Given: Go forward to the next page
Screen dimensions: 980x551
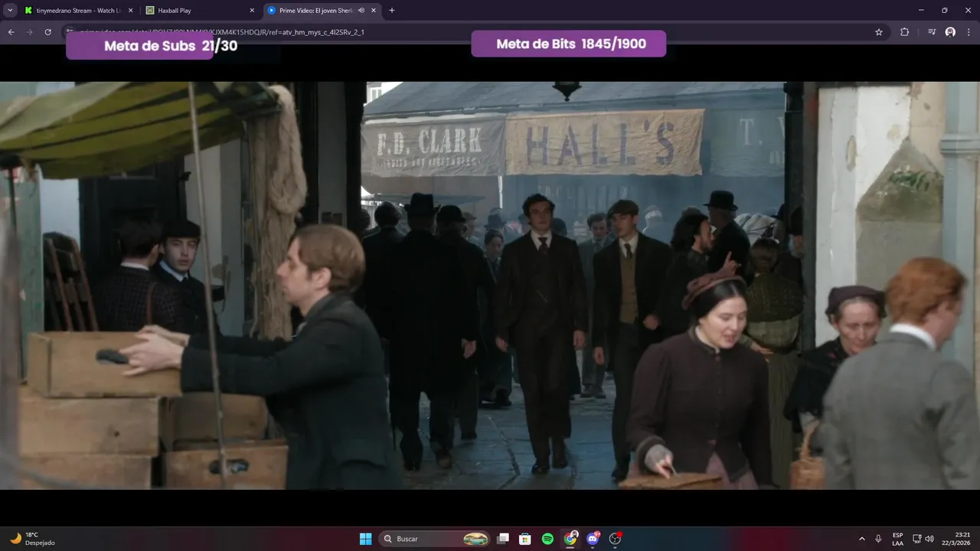Looking at the screenshot, I should (x=30, y=32).
